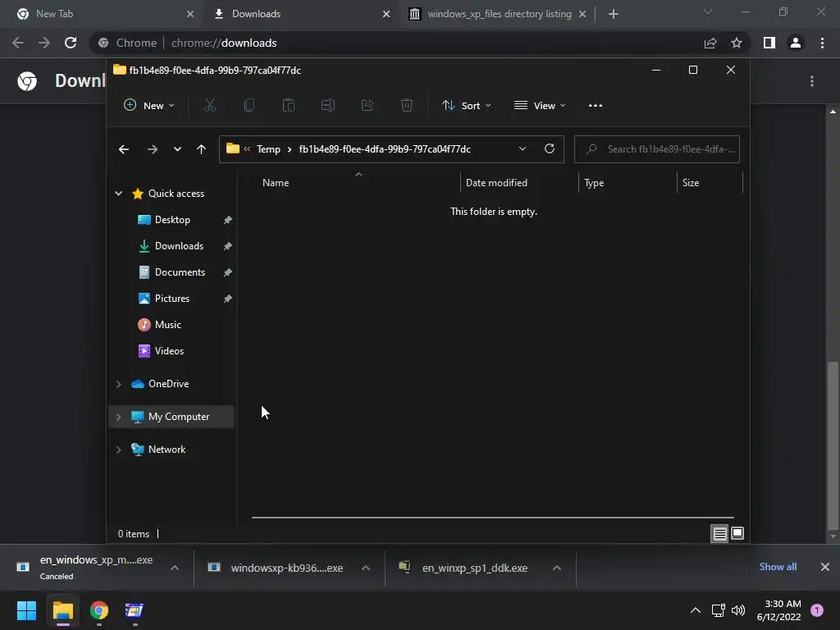840x630 pixels.
Task: Open Videos in Quick access
Action: point(169,351)
